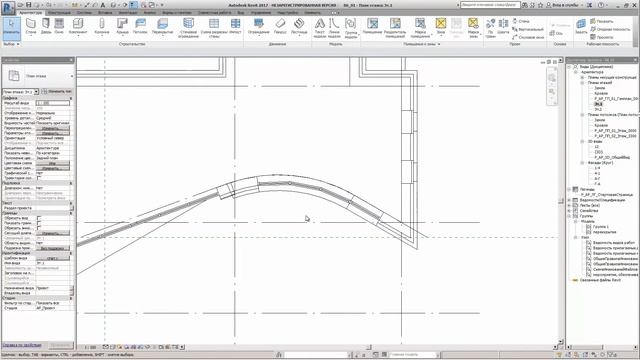Select the Wall (Стена) tool
Image resolution: width=640 pixels, height=360 pixels.
31,27
